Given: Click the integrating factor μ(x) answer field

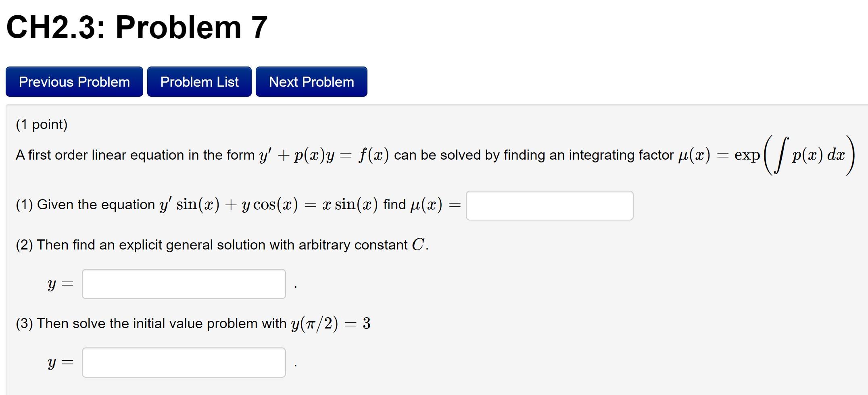Looking at the screenshot, I should coord(549,206).
